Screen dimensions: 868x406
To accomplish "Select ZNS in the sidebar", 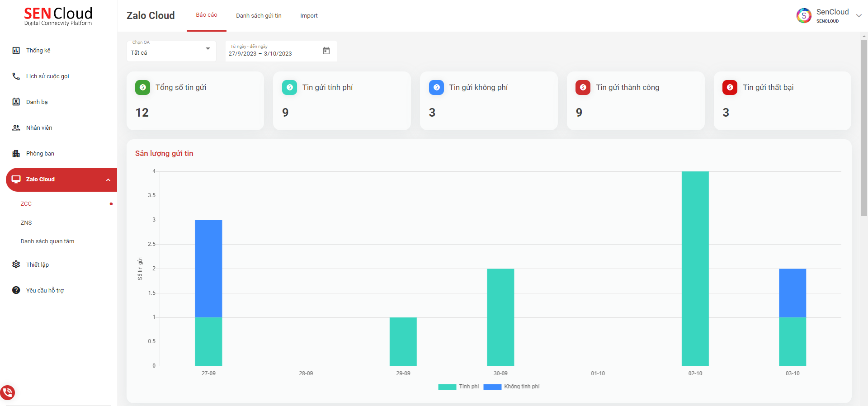I will point(26,223).
